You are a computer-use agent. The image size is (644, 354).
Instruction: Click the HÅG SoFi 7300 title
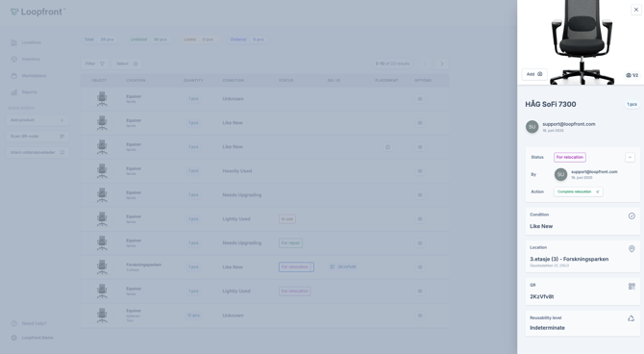coord(551,104)
